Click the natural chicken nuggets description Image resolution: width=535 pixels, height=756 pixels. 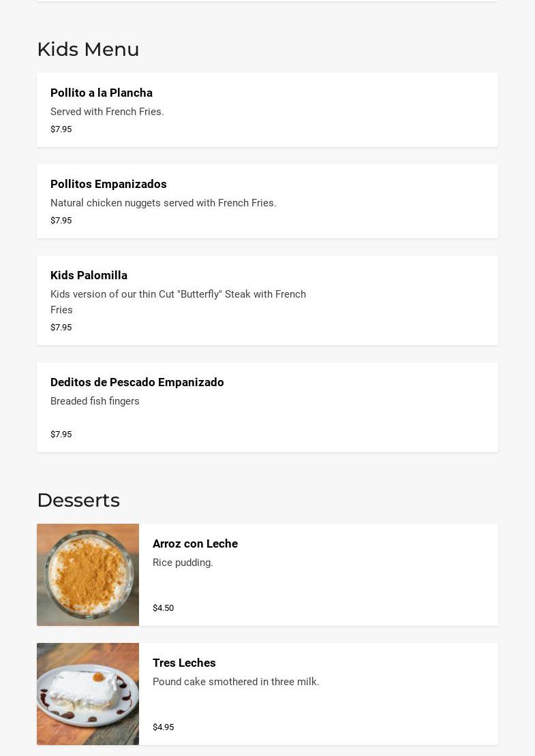[x=164, y=203]
